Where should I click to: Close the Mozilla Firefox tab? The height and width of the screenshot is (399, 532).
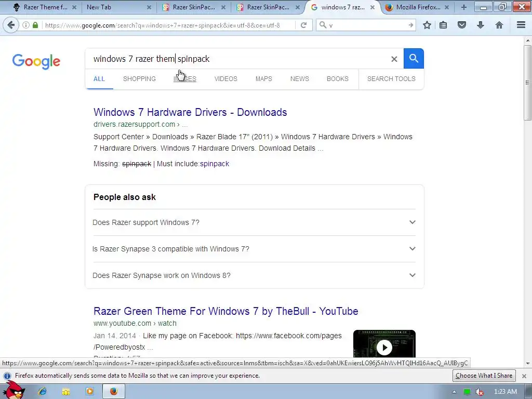(446, 7)
